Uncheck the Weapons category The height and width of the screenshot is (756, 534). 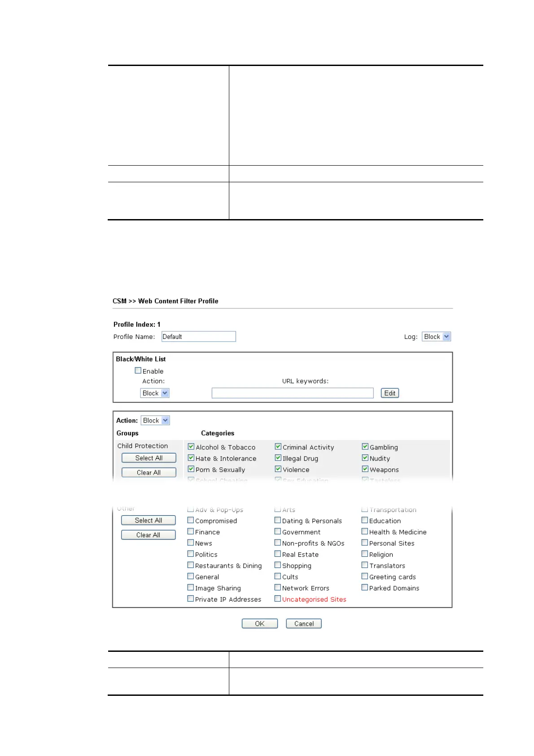[365, 469]
